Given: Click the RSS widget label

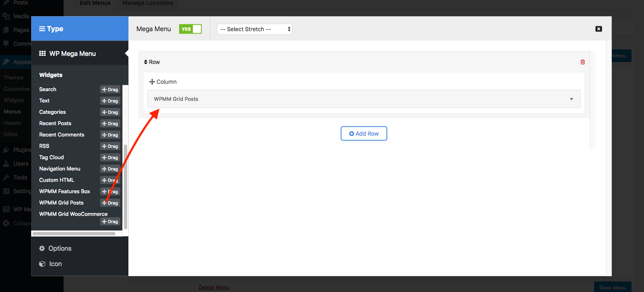Looking at the screenshot, I should (44, 146).
